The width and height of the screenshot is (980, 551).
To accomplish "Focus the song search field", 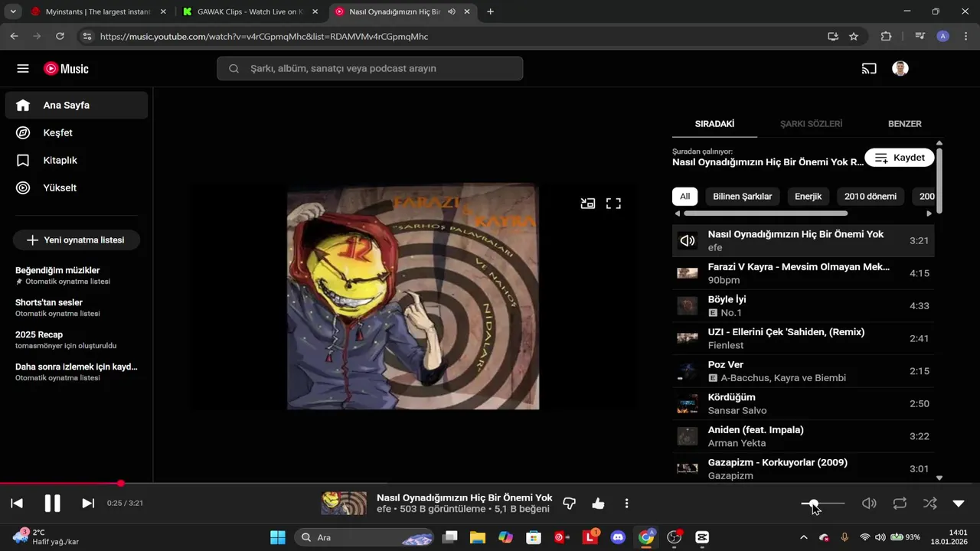I will (370, 69).
